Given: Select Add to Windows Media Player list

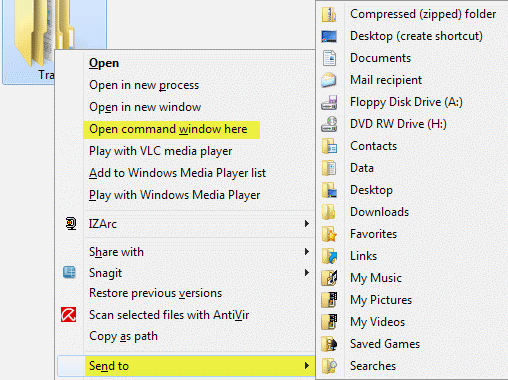Looking at the screenshot, I should 177,173.
